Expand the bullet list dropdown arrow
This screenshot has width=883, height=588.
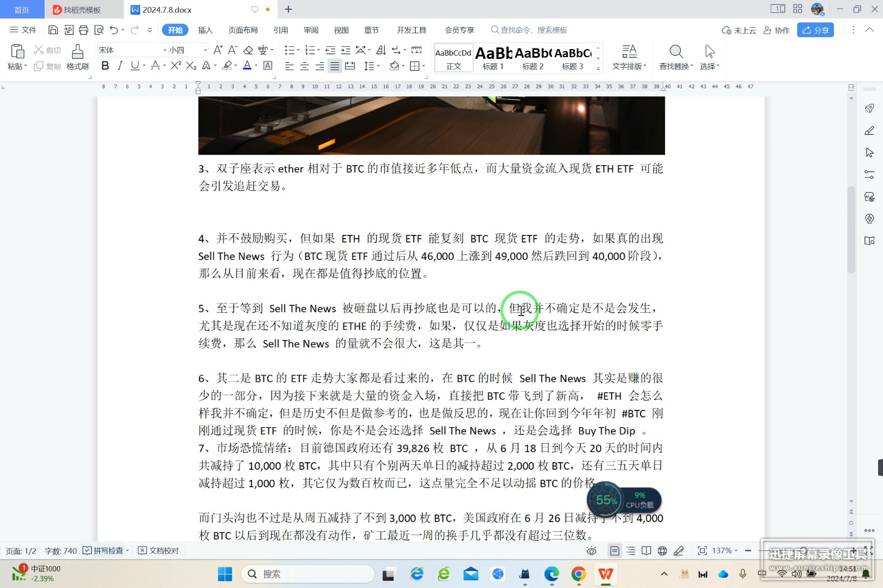pos(298,50)
